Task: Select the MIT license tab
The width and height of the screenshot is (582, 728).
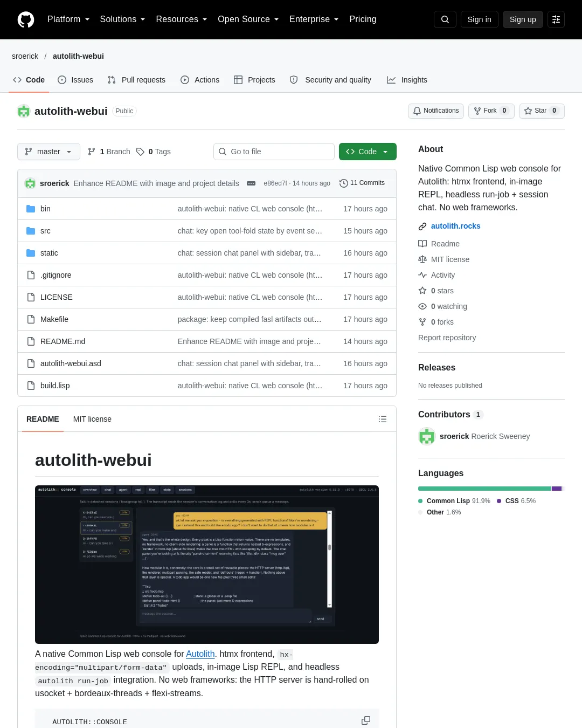Action: [x=92, y=419]
